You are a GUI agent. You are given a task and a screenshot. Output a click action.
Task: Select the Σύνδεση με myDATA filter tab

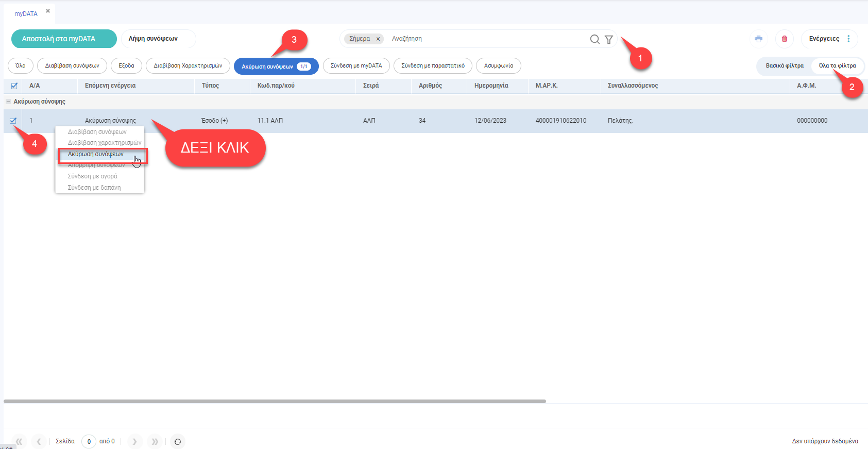[356, 66]
